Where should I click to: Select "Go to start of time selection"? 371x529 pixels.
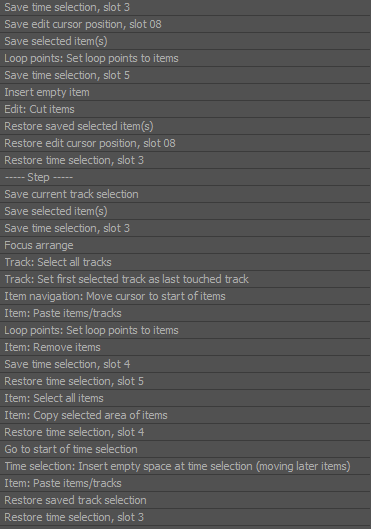(x=185, y=449)
